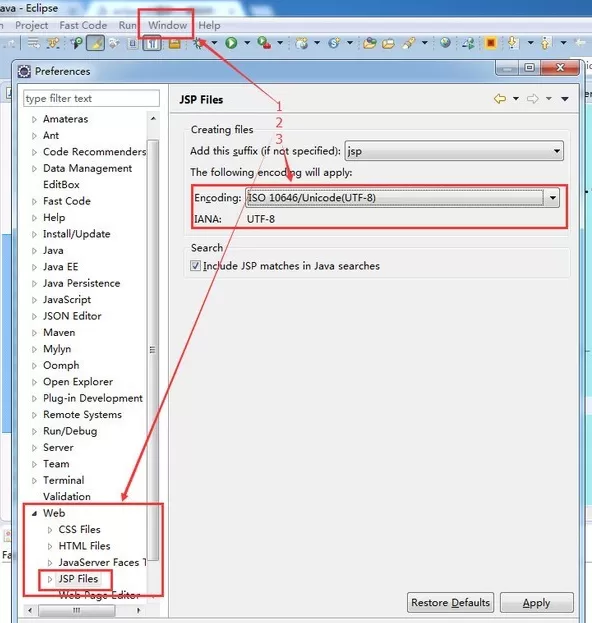Click the blue S new servlet toolbar icon
The height and width of the screenshot is (623, 592).
334,43
